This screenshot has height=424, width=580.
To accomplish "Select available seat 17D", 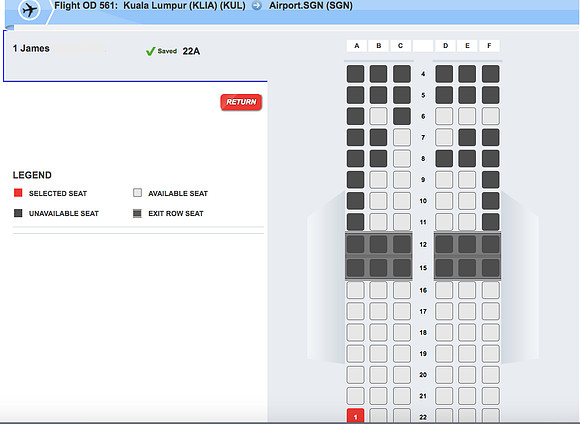I will pyautogui.click(x=444, y=311).
